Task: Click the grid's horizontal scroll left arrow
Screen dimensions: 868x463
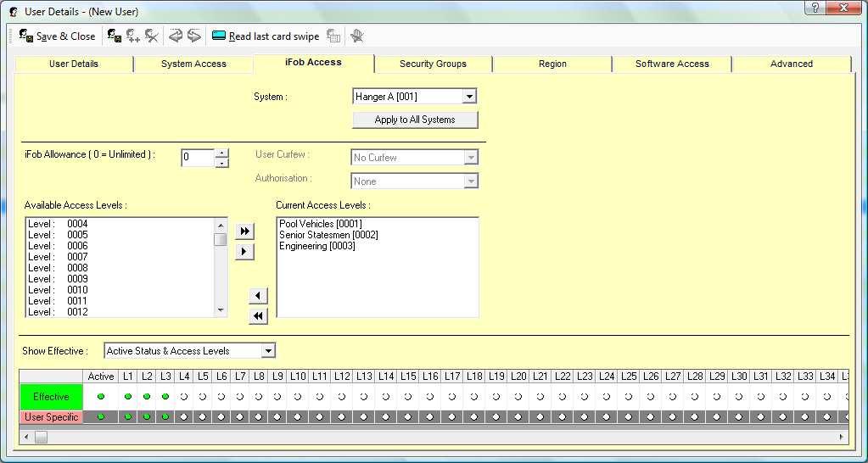Action: coord(26,437)
